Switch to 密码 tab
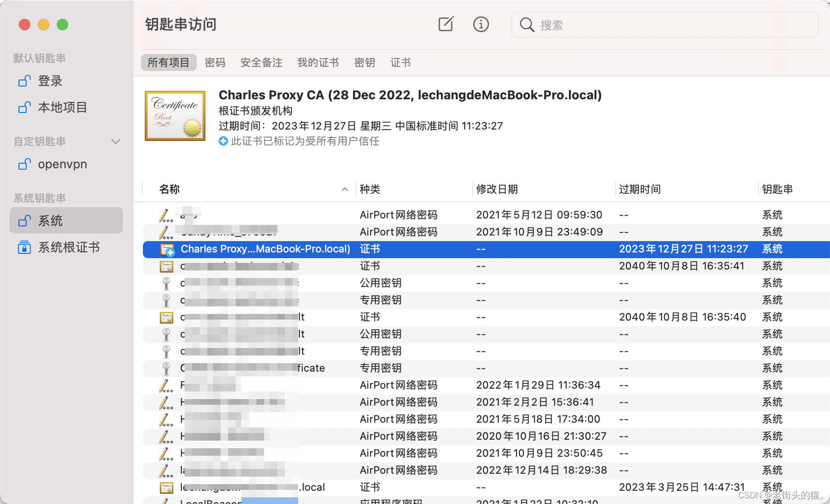Image resolution: width=830 pixels, height=504 pixels. click(215, 62)
